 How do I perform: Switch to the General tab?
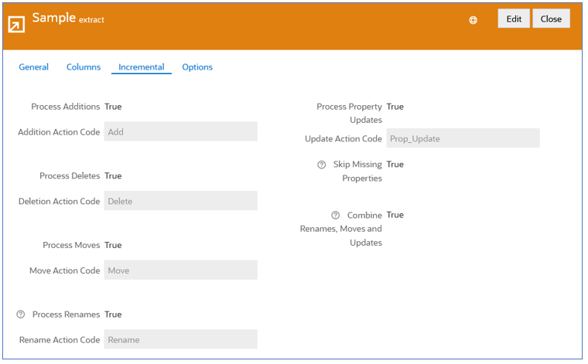pos(34,67)
